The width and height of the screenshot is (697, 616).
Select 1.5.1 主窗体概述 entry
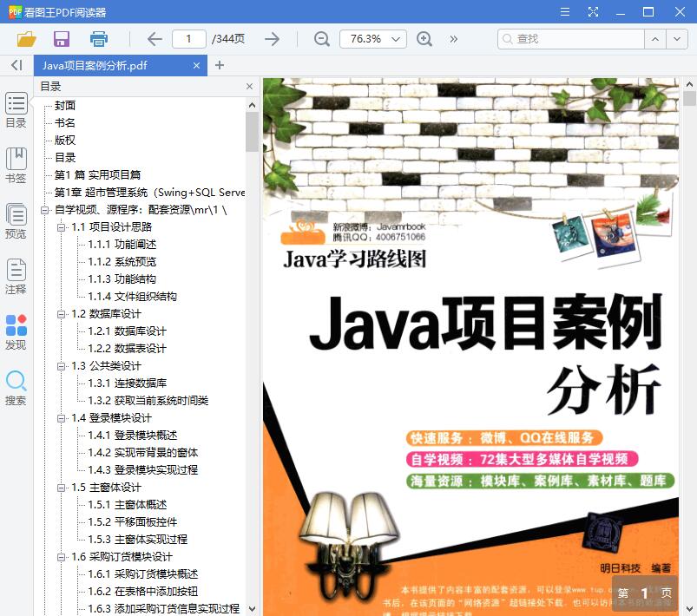[127, 505]
